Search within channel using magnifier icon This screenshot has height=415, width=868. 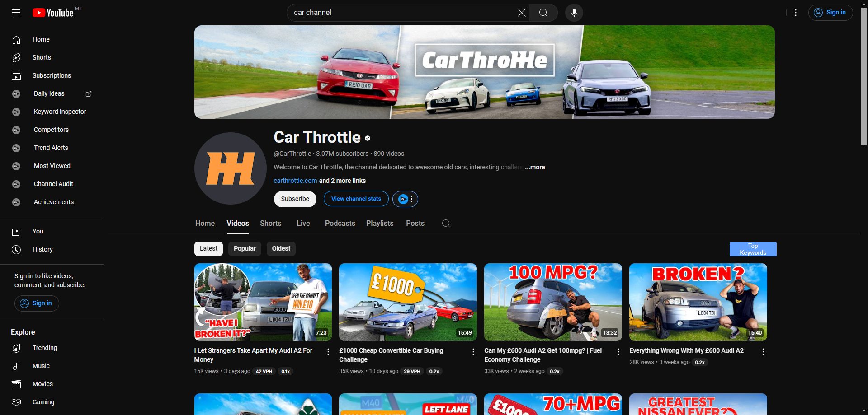[446, 224]
